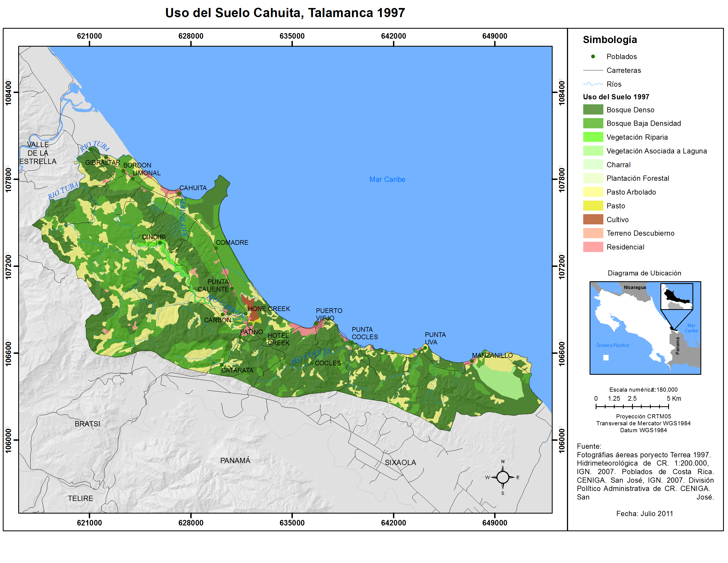Select the Residencial pink legend swatch
Image resolution: width=728 pixels, height=563 pixels.
(593, 247)
